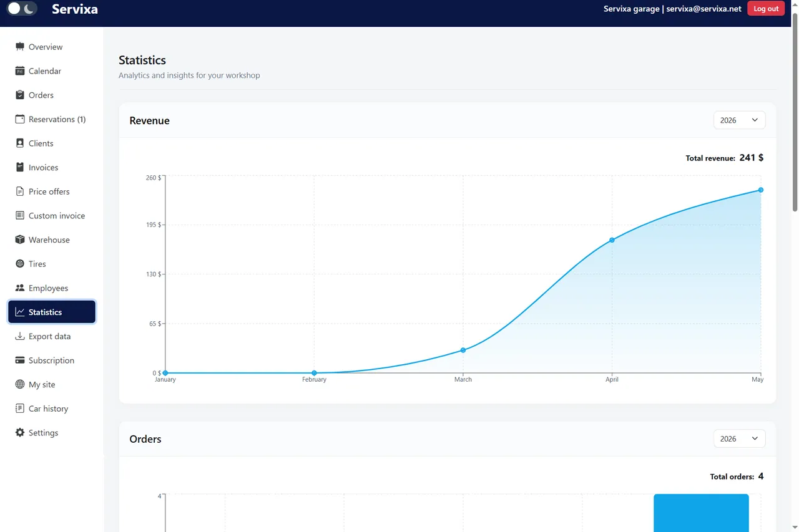Click the February data point on revenue chart
Screen dimensions: 799x532
pos(314,373)
